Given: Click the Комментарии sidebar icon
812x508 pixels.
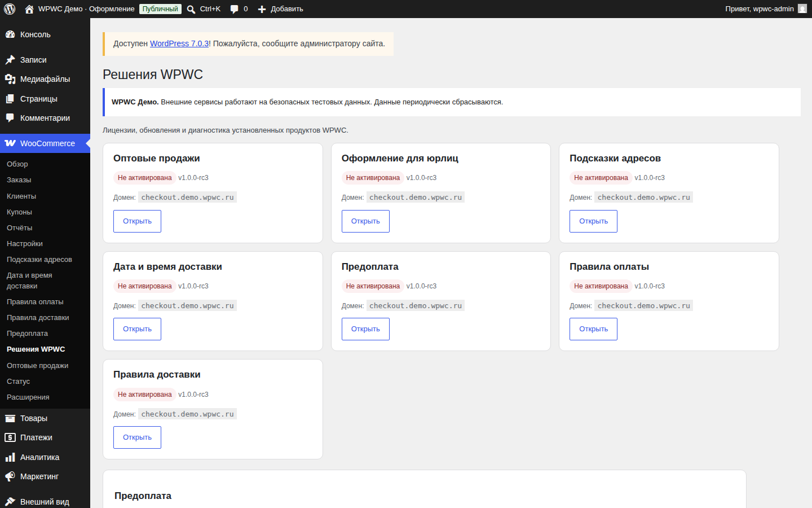Looking at the screenshot, I should [10, 118].
